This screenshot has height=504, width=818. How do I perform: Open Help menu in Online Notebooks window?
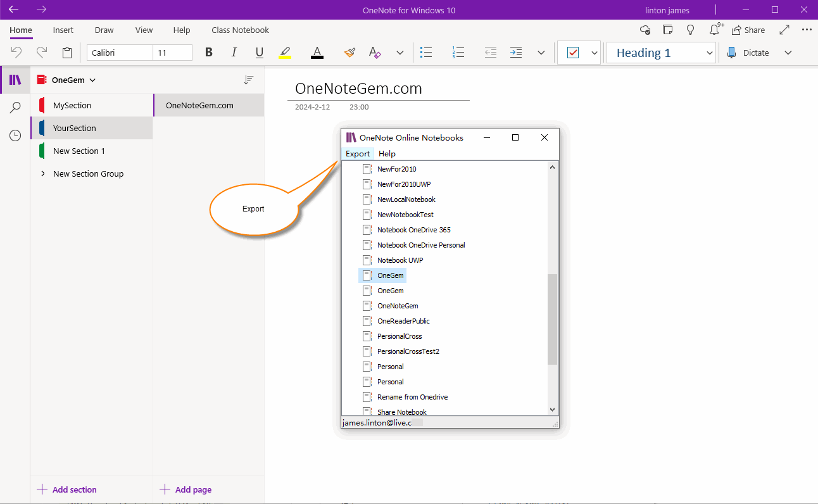click(387, 153)
